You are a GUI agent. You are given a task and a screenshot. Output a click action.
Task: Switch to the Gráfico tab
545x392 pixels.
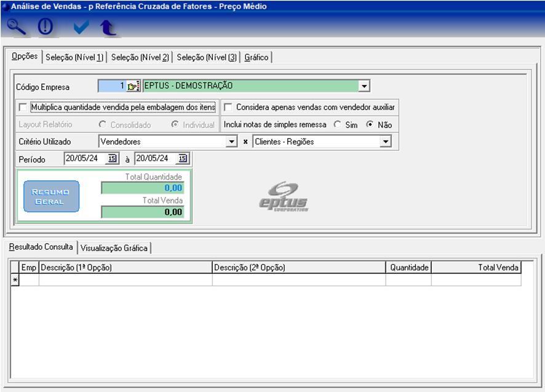pos(256,57)
